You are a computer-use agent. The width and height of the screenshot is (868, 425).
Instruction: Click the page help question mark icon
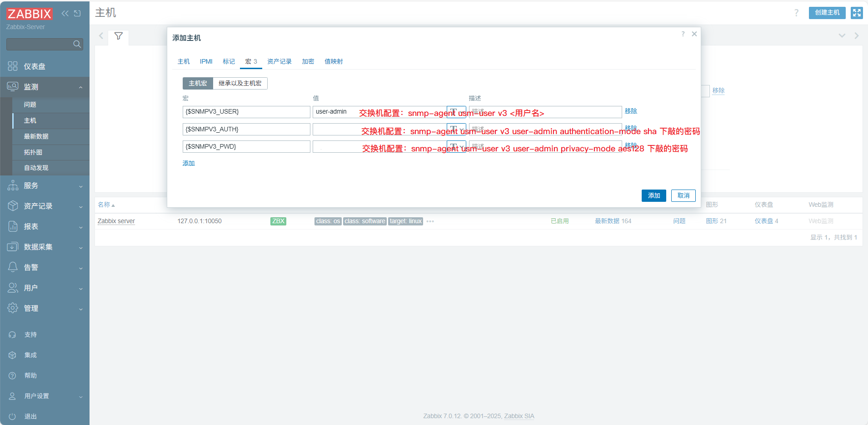[796, 13]
